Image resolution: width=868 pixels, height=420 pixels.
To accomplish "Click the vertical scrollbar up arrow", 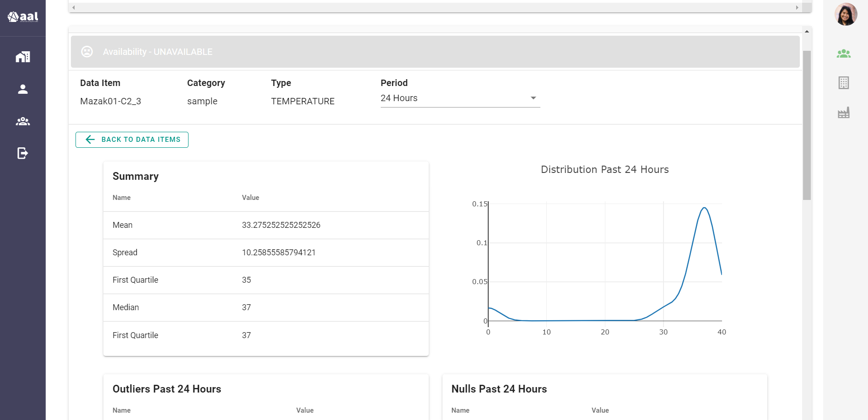I will (x=807, y=32).
